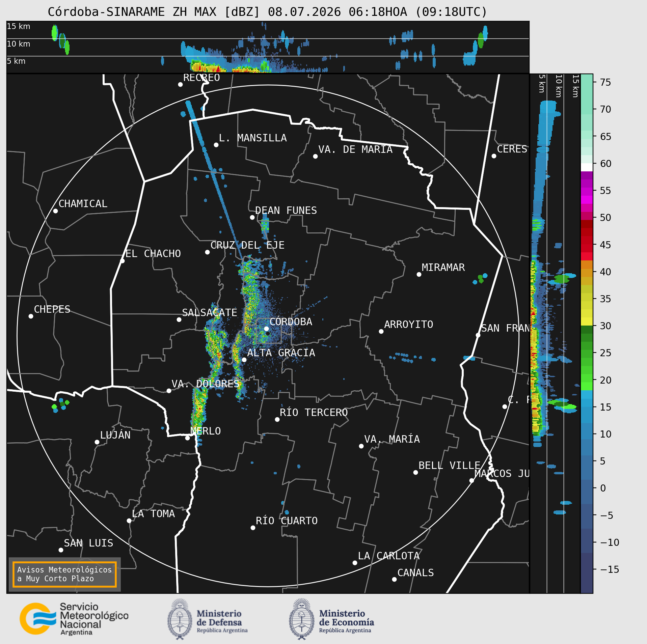647x644 pixels.
Task: Click the Ministerio de Defensa emblem
Action: 179,619
